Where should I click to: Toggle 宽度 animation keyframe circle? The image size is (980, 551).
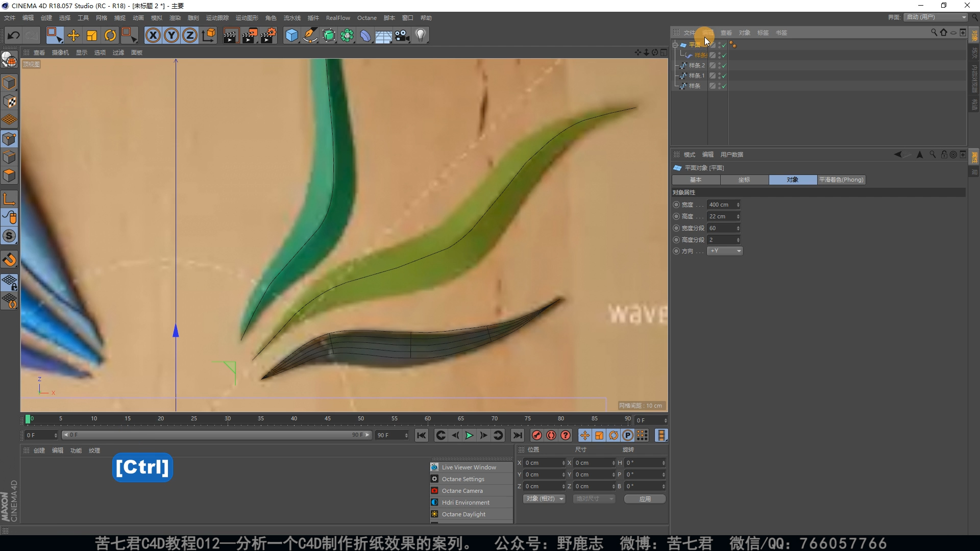(676, 205)
